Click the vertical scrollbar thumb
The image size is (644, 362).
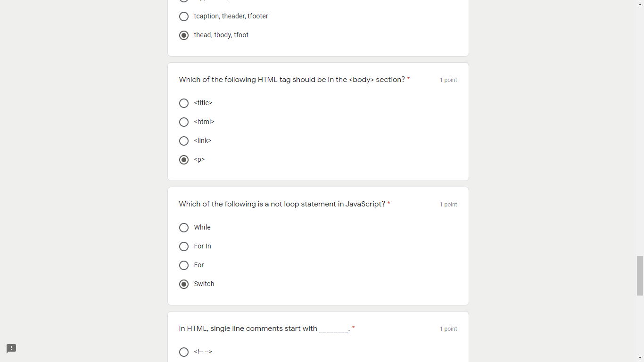640,275
